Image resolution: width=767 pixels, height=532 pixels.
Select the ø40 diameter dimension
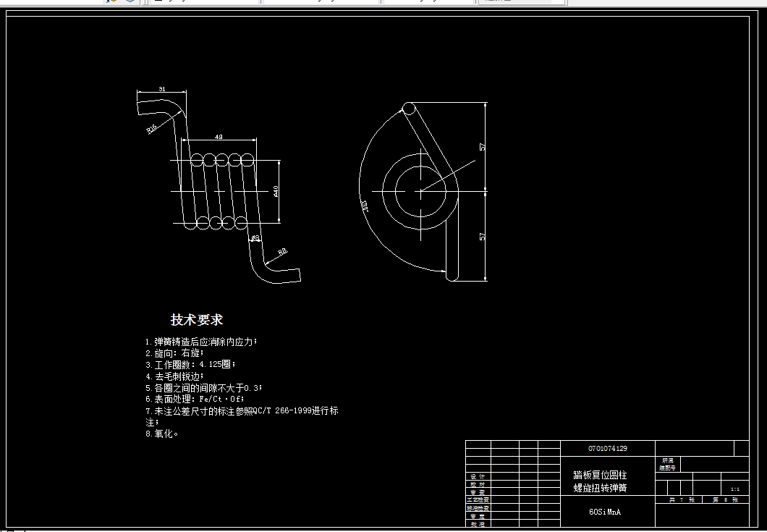[276, 191]
